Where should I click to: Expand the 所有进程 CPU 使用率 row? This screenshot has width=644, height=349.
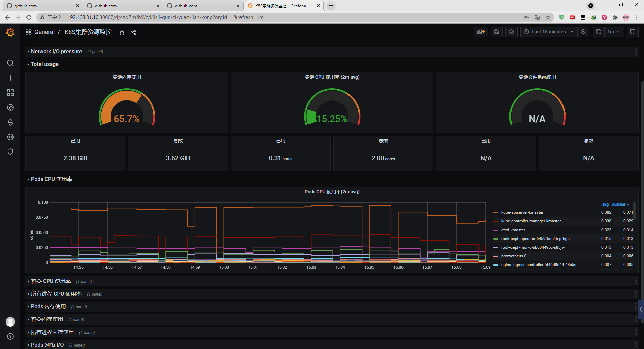[56, 294]
